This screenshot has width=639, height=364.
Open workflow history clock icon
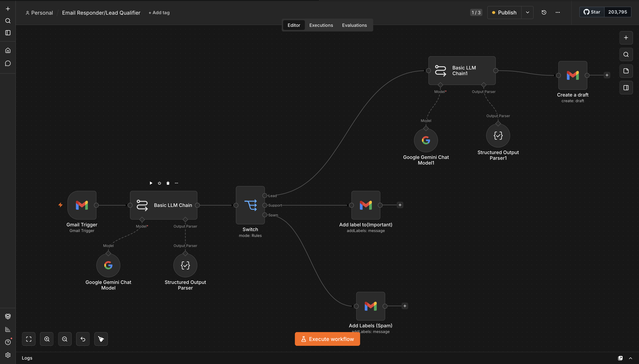click(x=544, y=12)
